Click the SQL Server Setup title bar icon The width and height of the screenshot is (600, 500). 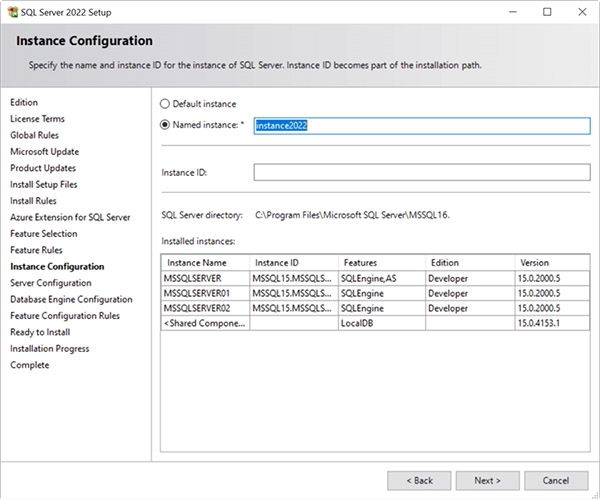[13, 12]
